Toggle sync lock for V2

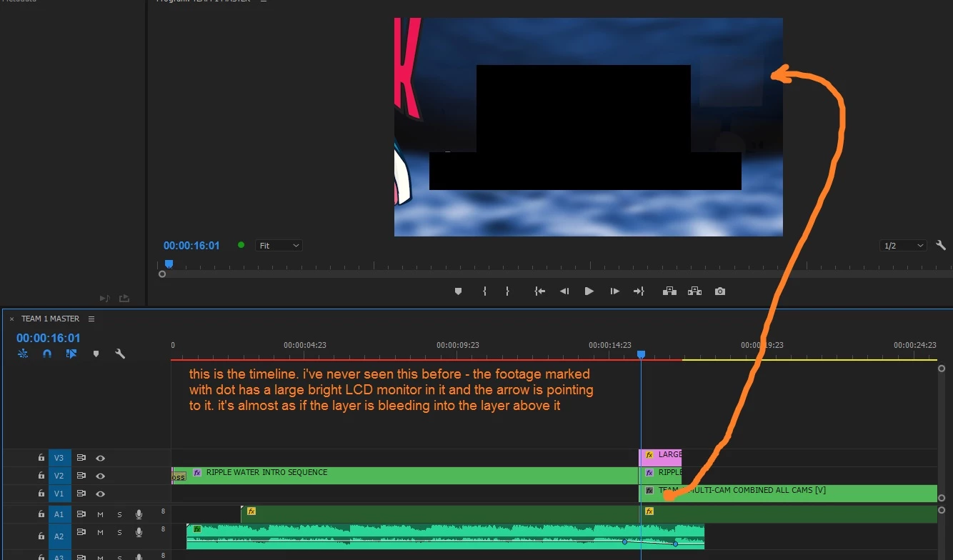click(81, 476)
